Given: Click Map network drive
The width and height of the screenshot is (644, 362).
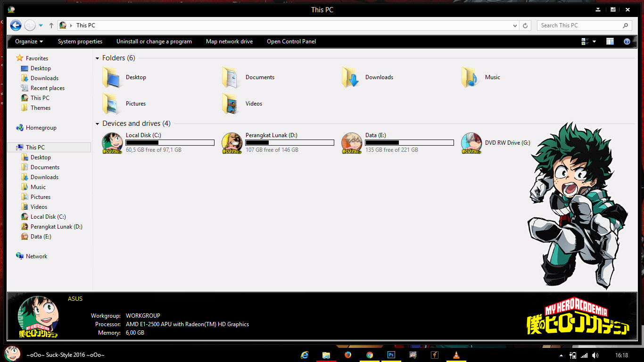Looking at the screenshot, I should pos(230,41).
